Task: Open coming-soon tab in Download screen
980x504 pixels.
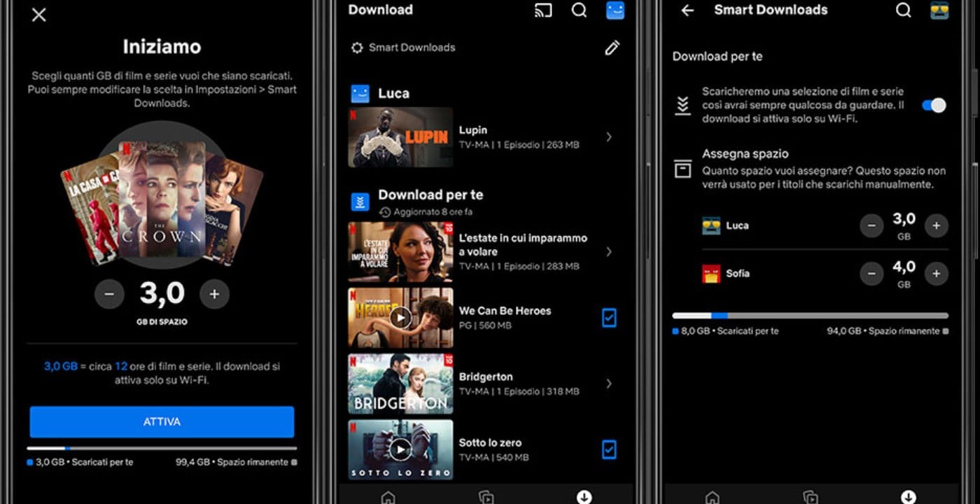Action: coord(486,497)
